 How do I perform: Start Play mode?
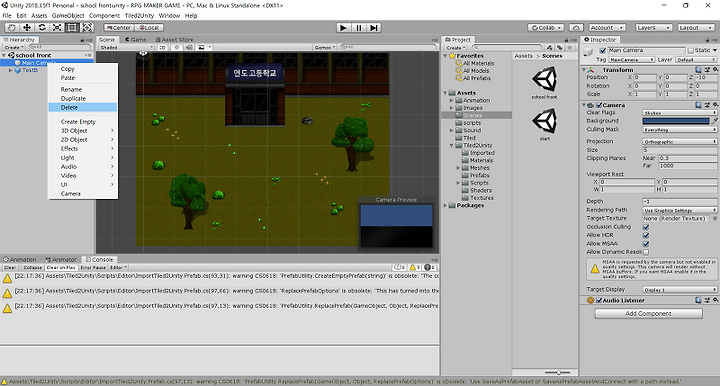tap(343, 28)
